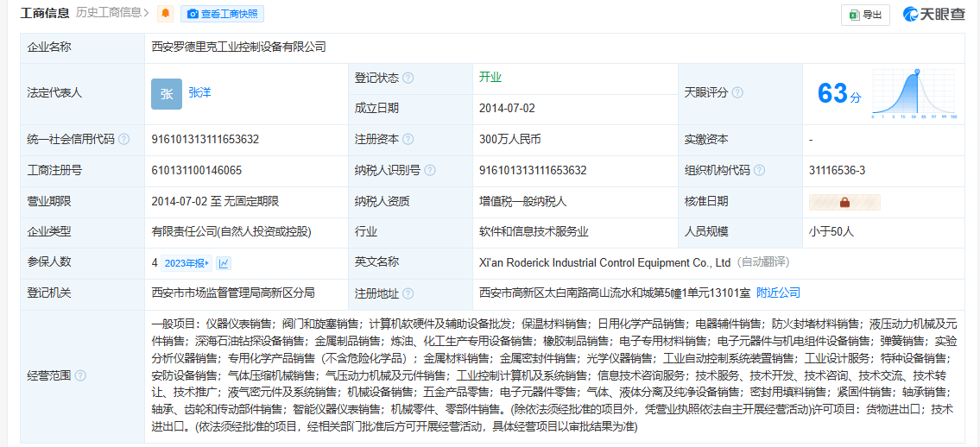Click help icon next to 经营范围
The image size is (980, 447).
[x=80, y=376]
